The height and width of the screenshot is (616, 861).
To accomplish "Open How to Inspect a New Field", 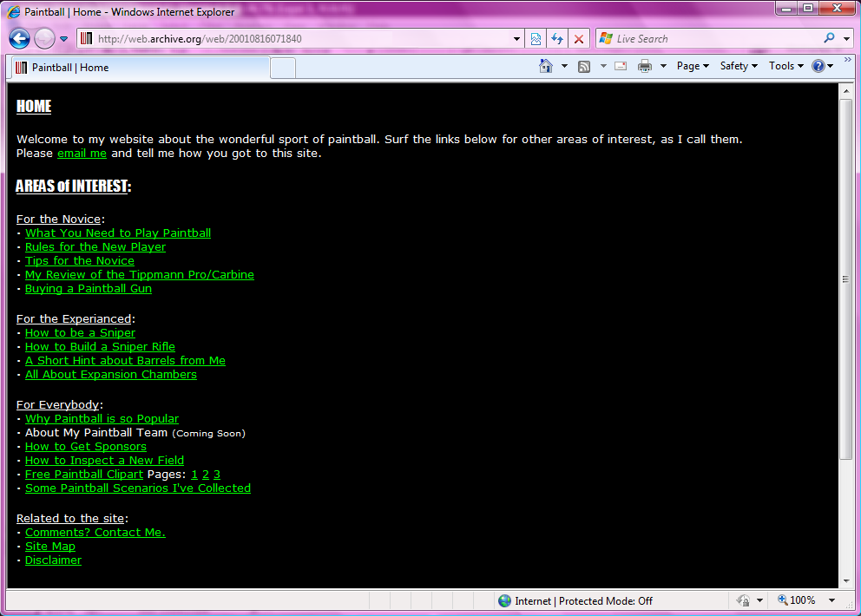I will [x=104, y=461].
